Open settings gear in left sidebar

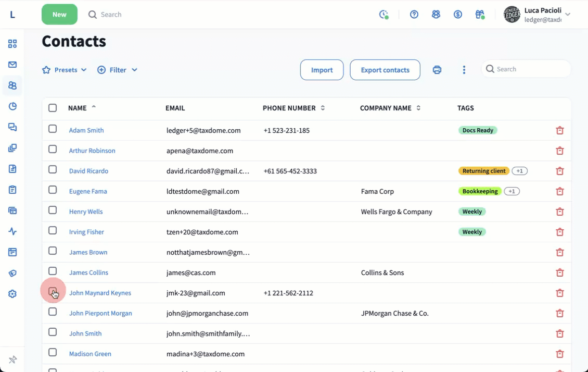pos(12,294)
